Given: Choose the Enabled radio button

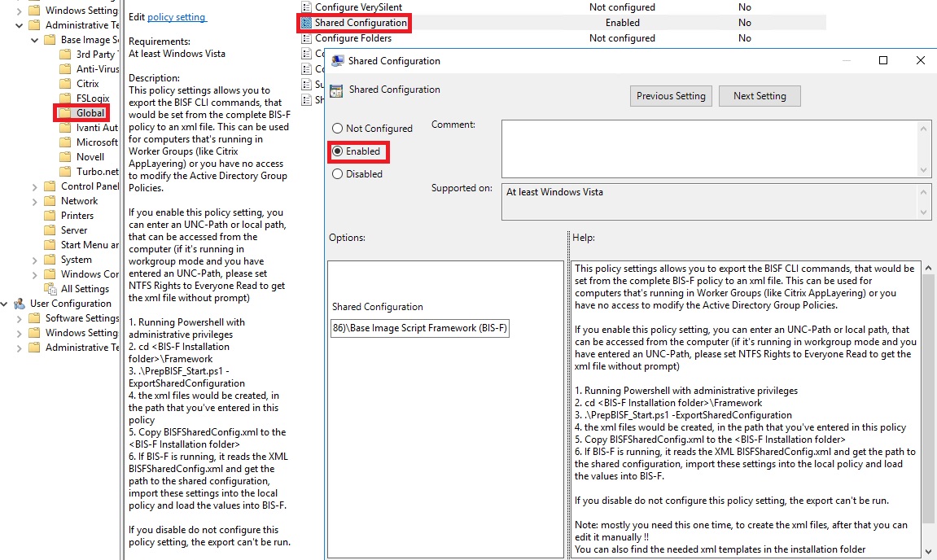Looking at the screenshot, I should coord(338,151).
